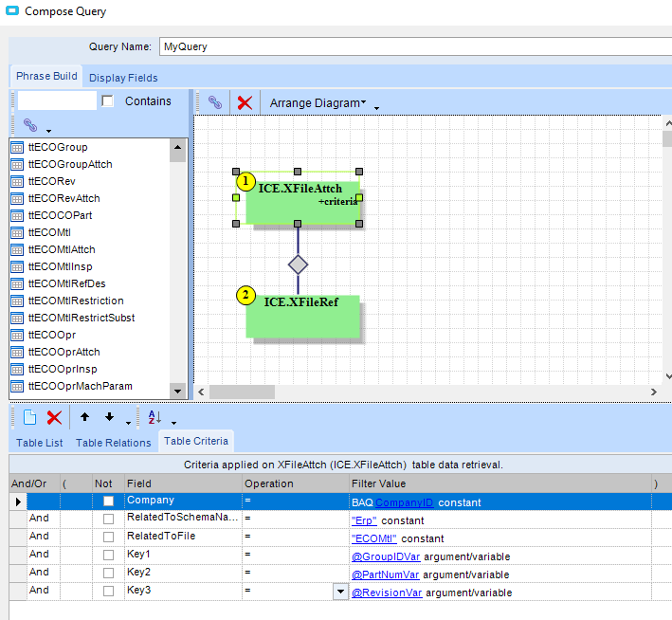This screenshot has height=620, width=672.
Task: Click table list scroll up arrow
Action: click(x=177, y=148)
